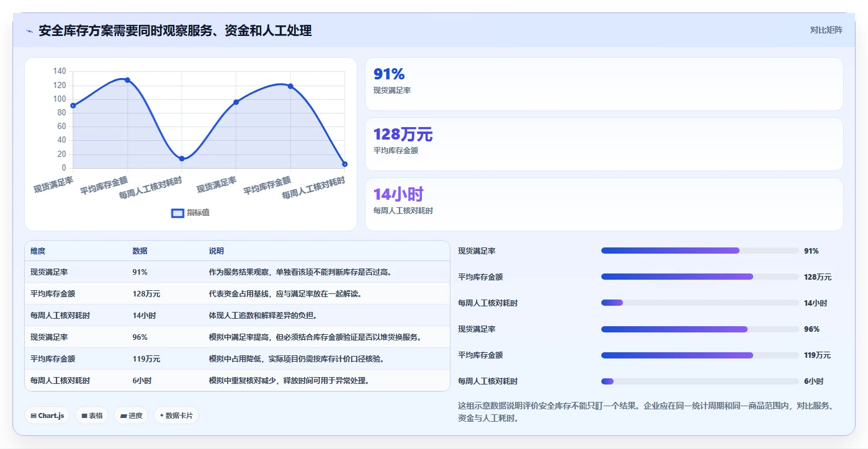The height and width of the screenshot is (449, 868).
Task: Click the 96% progress bar
Action: [700, 329]
